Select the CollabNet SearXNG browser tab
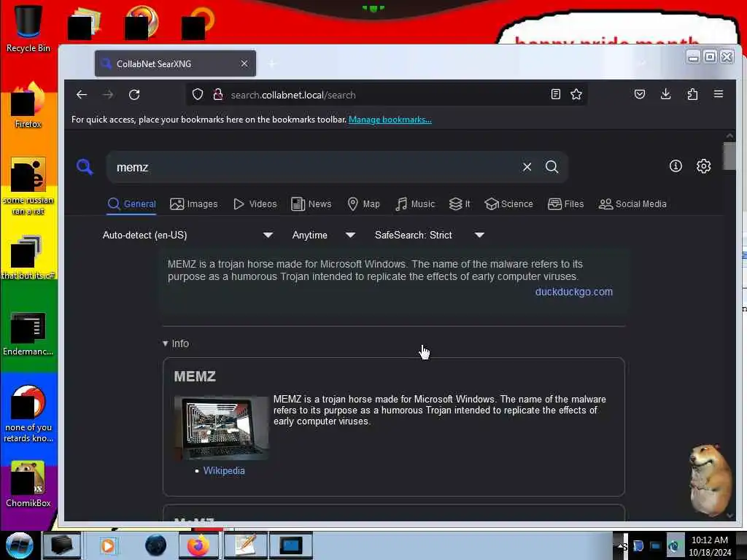Screen dimensions: 747x560 (x=175, y=63)
